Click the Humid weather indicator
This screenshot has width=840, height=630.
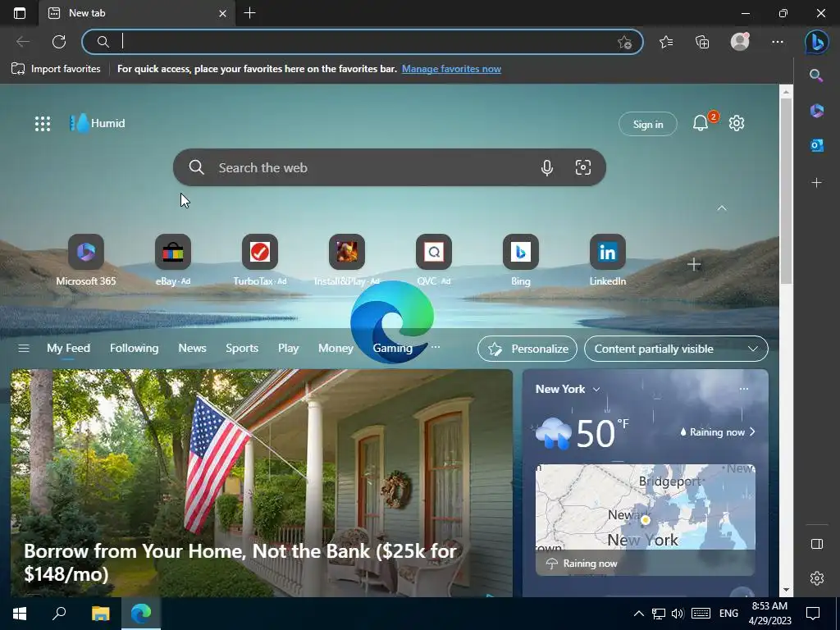coord(98,123)
